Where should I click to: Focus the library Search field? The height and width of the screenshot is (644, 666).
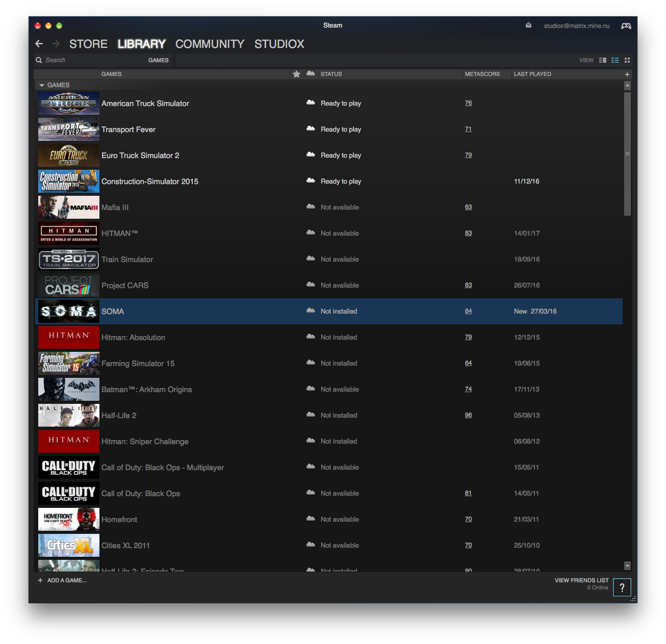click(x=92, y=60)
